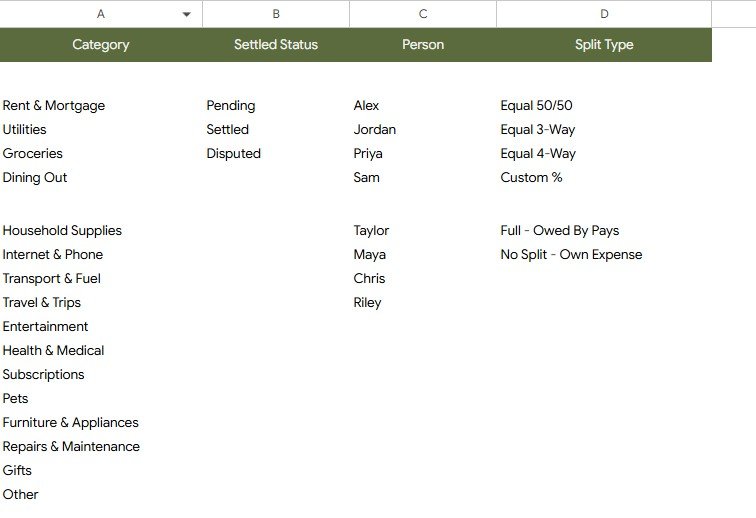Select column A header
The width and height of the screenshot is (756, 518).
101,14
